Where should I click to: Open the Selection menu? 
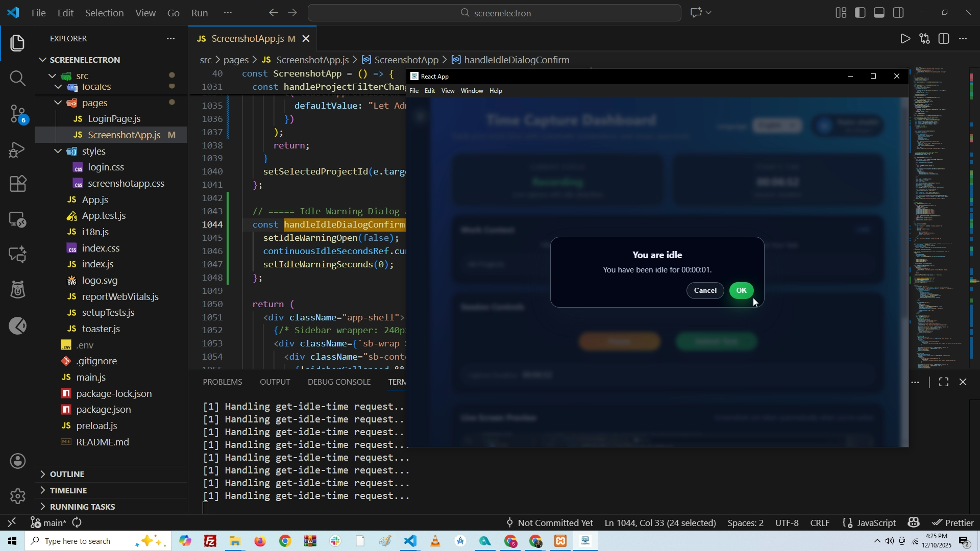104,13
